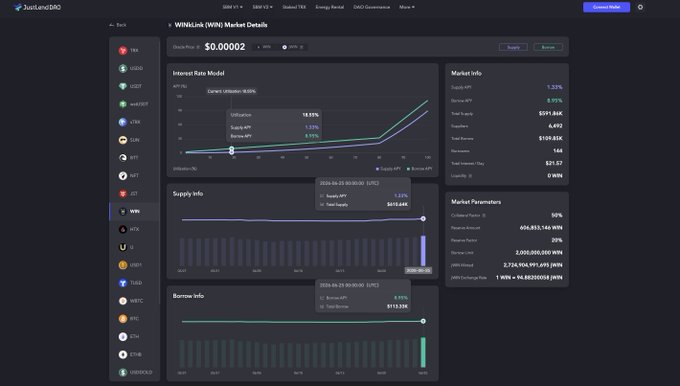Open the NFT token market

tap(134, 176)
